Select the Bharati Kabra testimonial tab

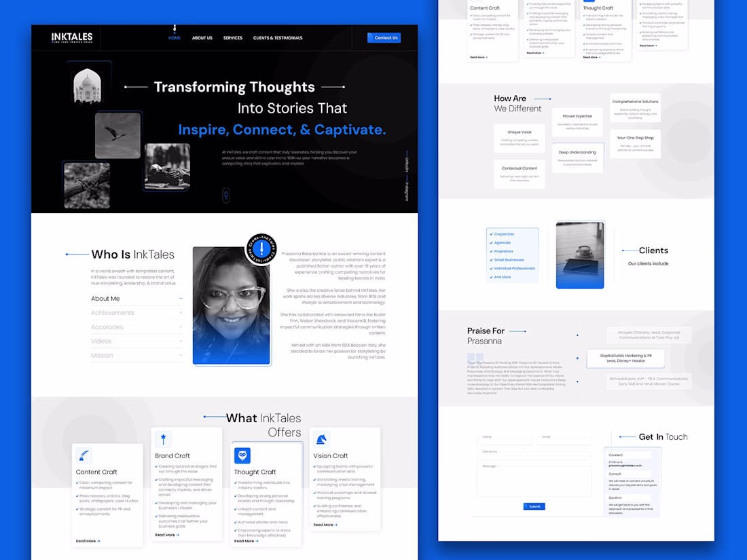(649, 381)
